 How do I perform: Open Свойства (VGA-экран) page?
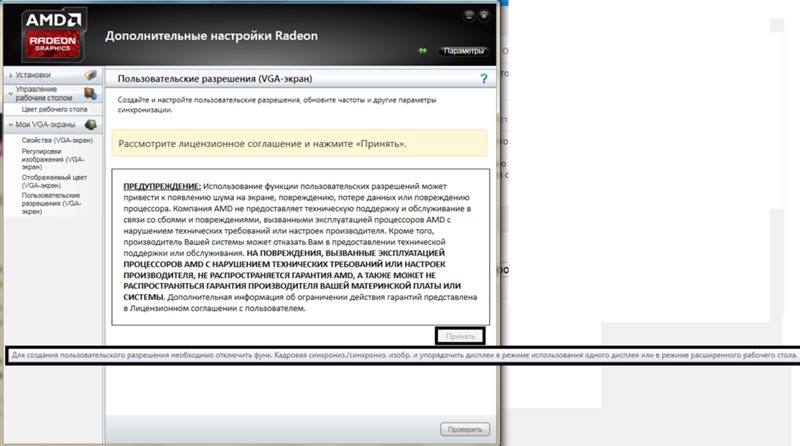pos(57,140)
